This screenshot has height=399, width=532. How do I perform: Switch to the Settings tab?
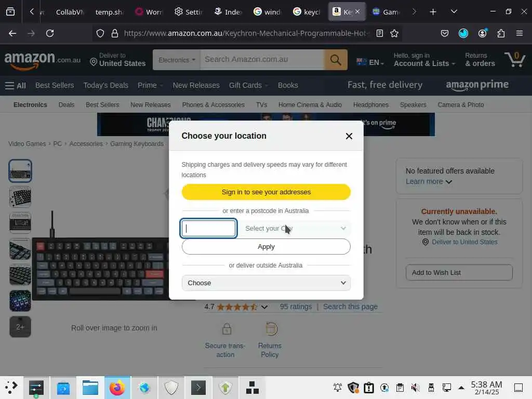[x=188, y=12]
